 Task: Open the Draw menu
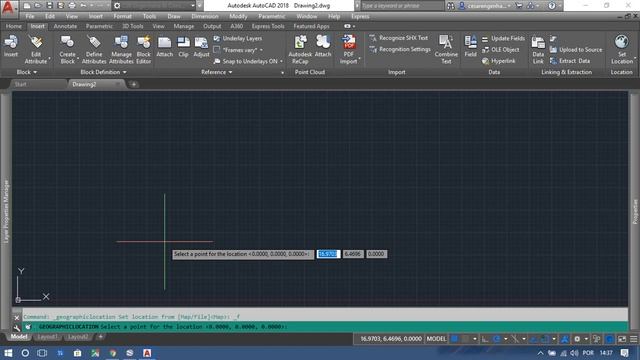(174, 16)
